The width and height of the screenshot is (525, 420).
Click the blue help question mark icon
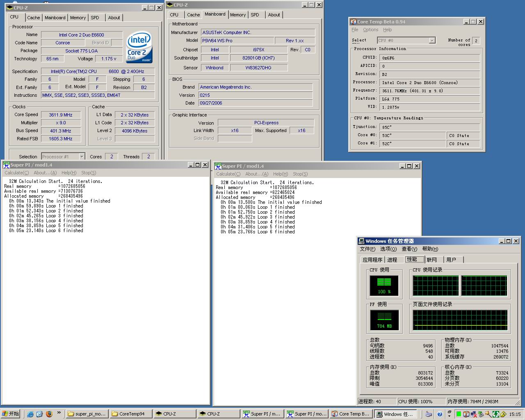click(440, 414)
